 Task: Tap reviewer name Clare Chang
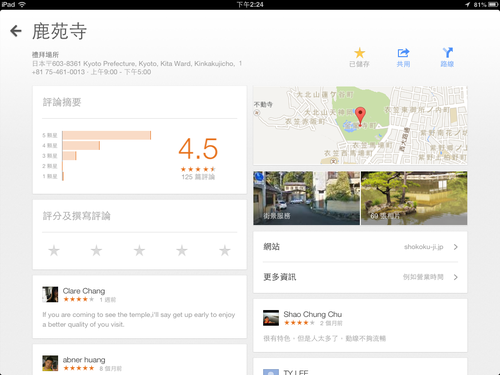(x=84, y=291)
